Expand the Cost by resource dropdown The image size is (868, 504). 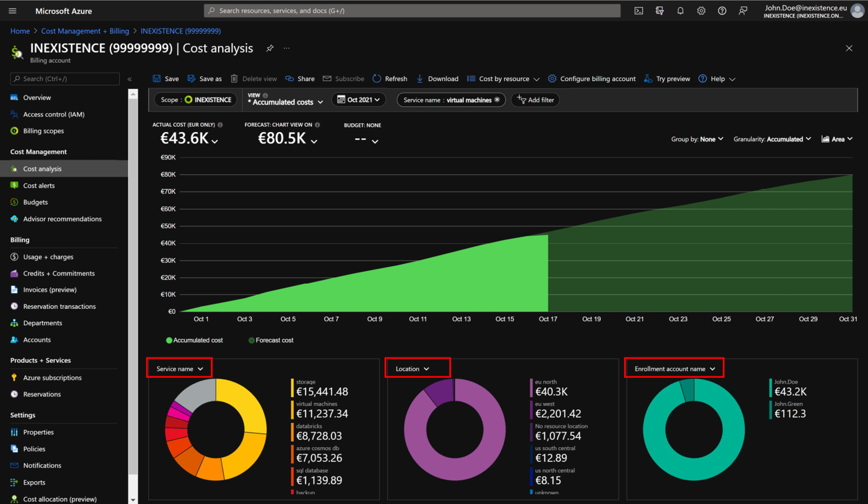point(503,79)
